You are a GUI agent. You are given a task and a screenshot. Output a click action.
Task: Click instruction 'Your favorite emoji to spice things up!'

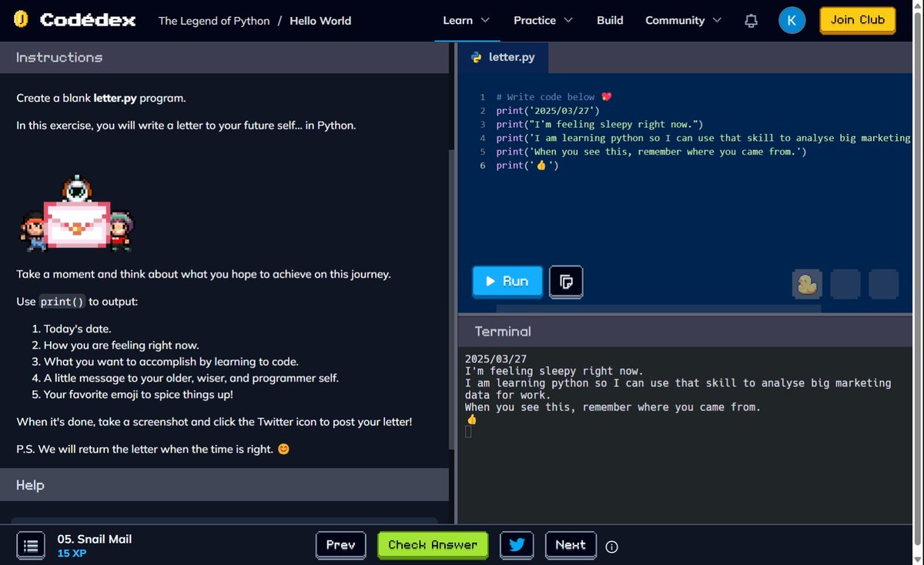point(138,395)
